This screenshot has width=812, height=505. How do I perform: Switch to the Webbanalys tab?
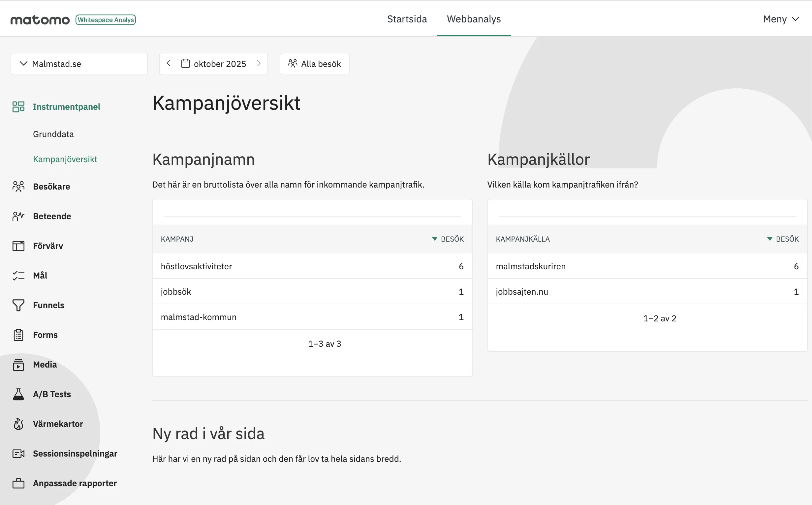[474, 19]
